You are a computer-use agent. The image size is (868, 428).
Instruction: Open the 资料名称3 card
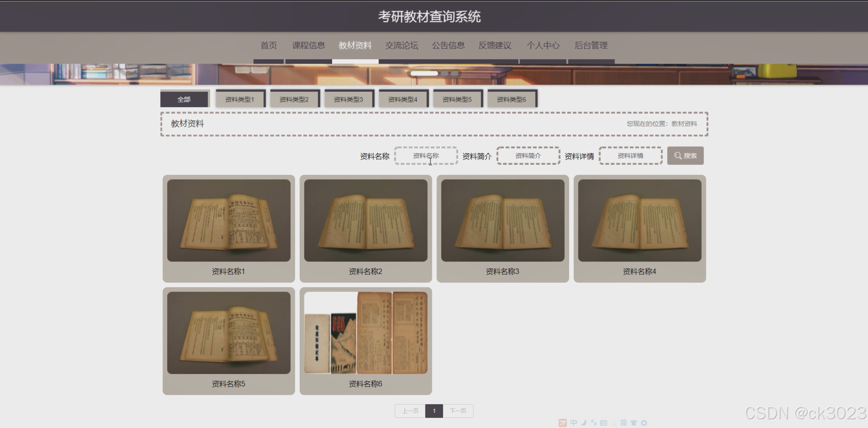502,229
